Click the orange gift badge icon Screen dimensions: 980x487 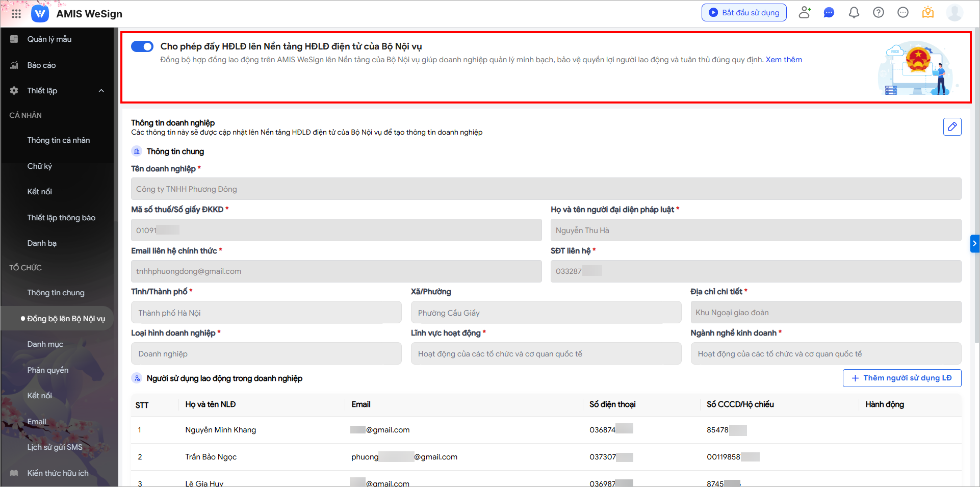coord(927,13)
